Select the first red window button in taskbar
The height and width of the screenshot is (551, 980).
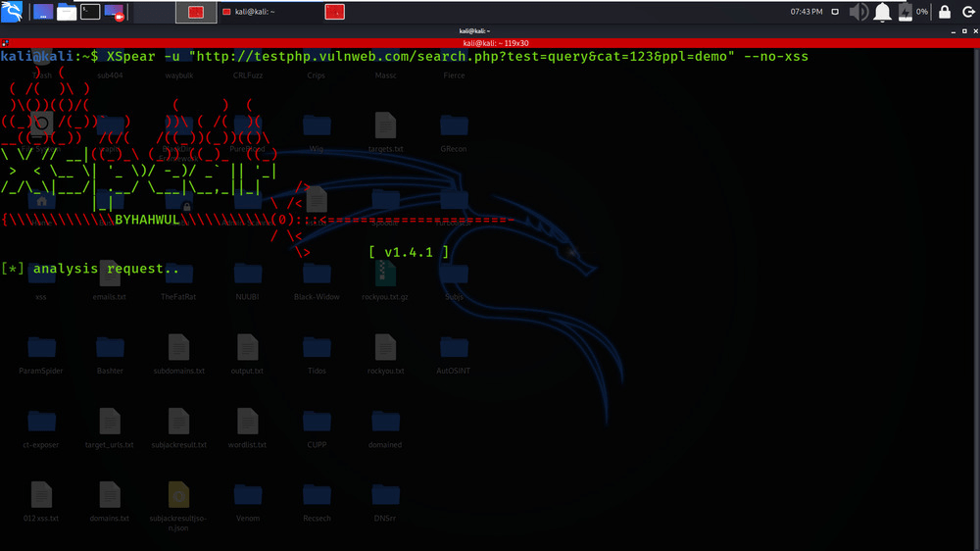click(196, 12)
